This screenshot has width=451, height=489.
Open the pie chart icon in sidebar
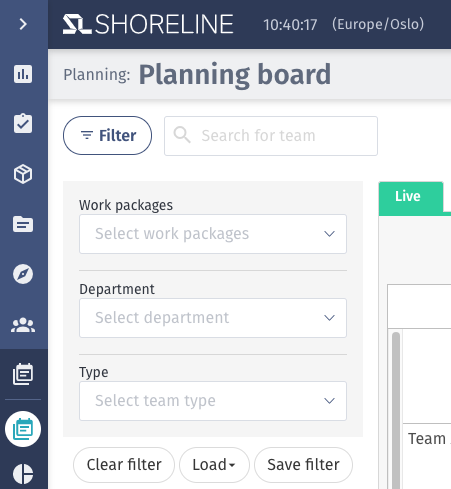point(23,474)
